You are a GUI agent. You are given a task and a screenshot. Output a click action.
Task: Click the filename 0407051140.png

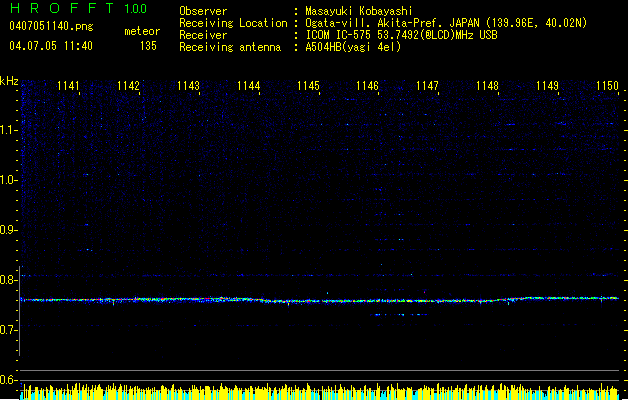pyautogui.click(x=51, y=26)
